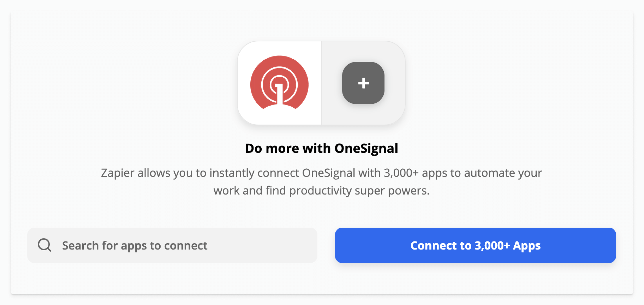Click the blue Connect button label text

pyautogui.click(x=475, y=245)
